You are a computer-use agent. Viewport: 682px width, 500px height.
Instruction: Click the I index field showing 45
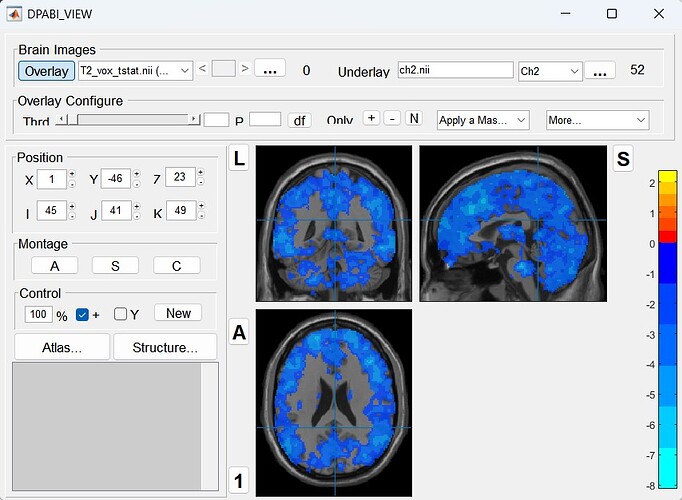point(51,210)
